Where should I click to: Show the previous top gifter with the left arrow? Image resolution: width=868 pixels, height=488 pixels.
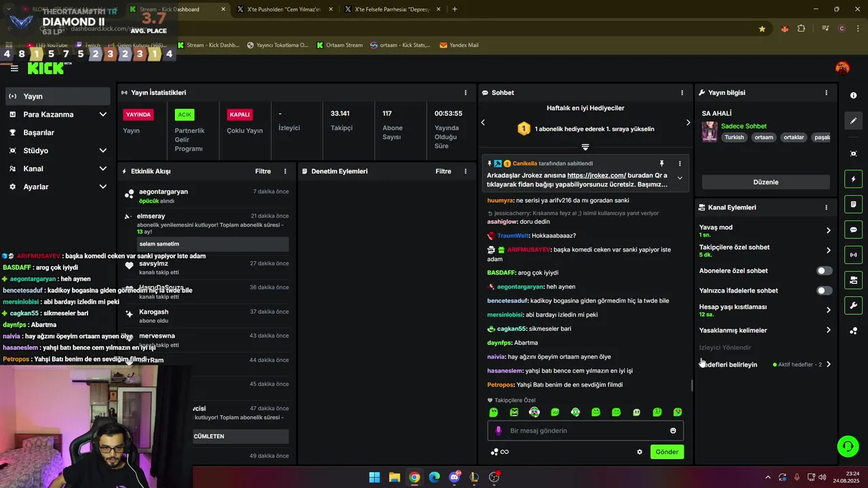[483, 123]
